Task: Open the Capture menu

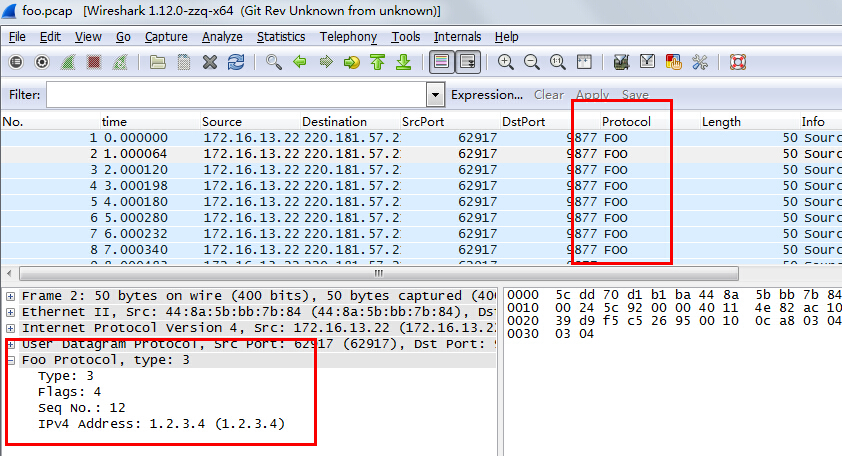Action: [x=166, y=37]
